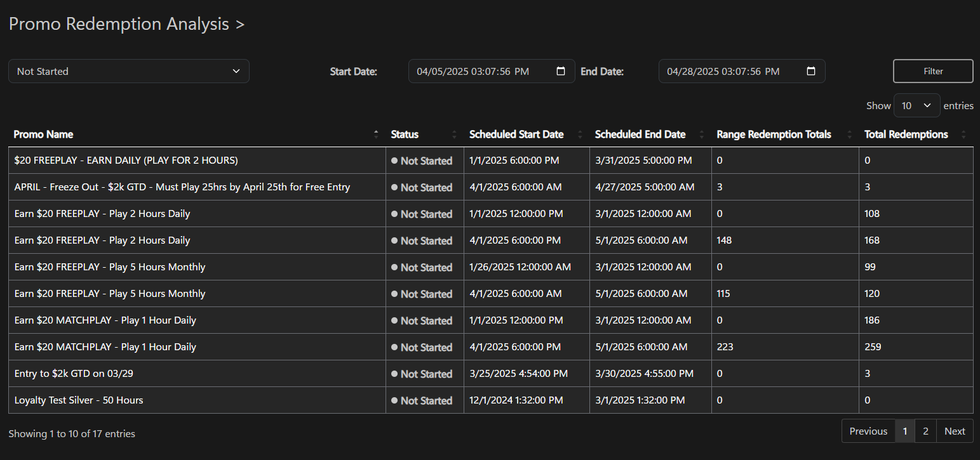The height and width of the screenshot is (460, 980).
Task: Sort by Range Redemption Totals arrows
Action: pyautogui.click(x=849, y=135)
